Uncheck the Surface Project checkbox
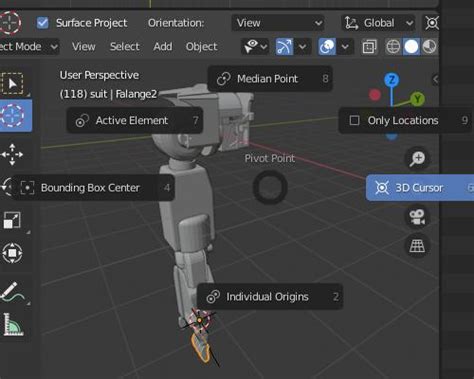The image size is (474, 379). click(43, 23)
